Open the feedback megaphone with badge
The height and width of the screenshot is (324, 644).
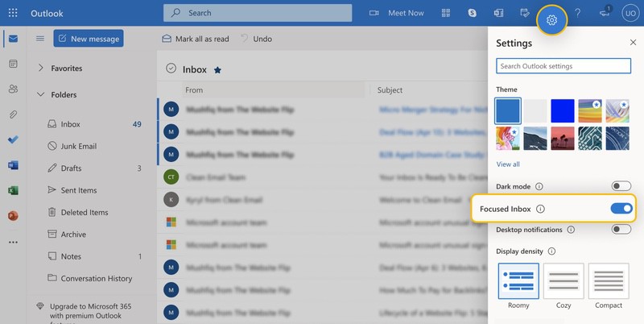tap(605, 12)
